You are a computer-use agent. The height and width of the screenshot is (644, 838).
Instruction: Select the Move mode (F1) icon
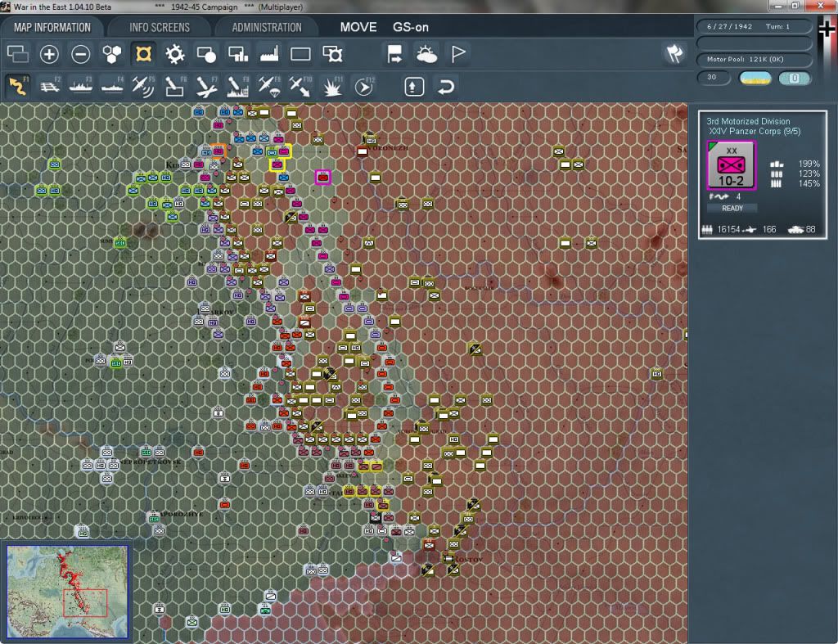(x=18, y=86)
